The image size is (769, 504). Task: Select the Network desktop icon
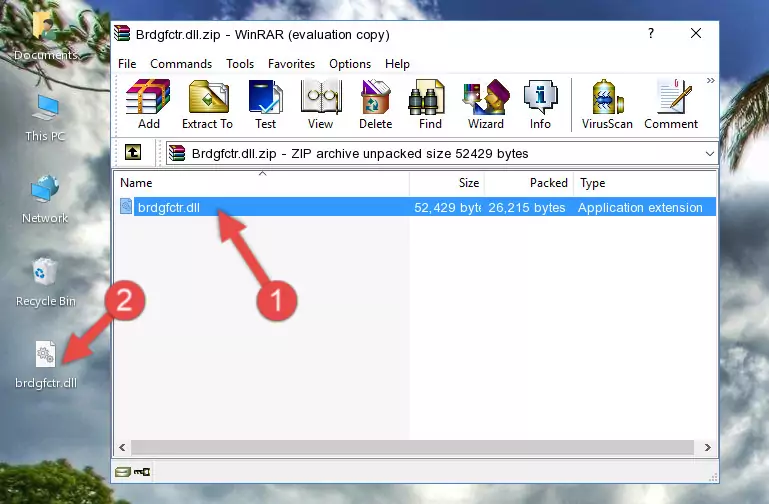45,199
